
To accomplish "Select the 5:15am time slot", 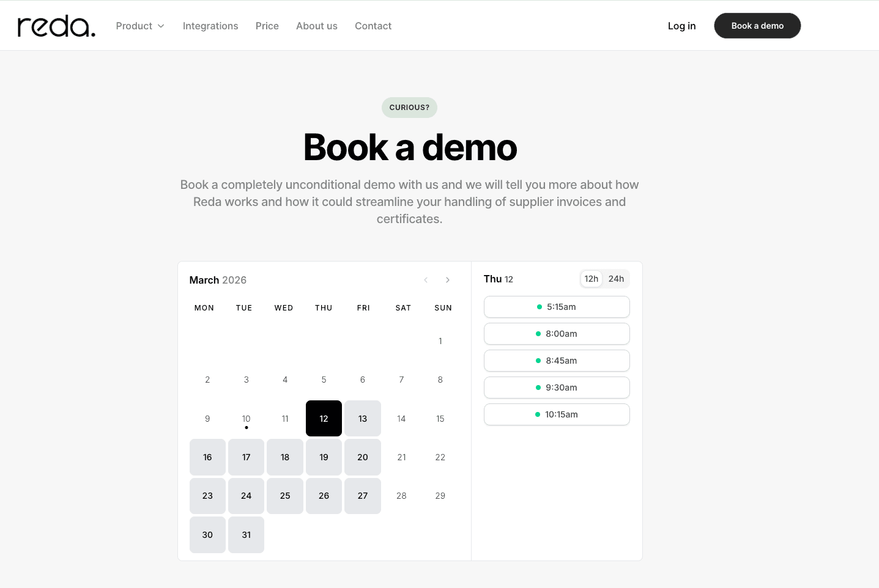I will 557,307.
